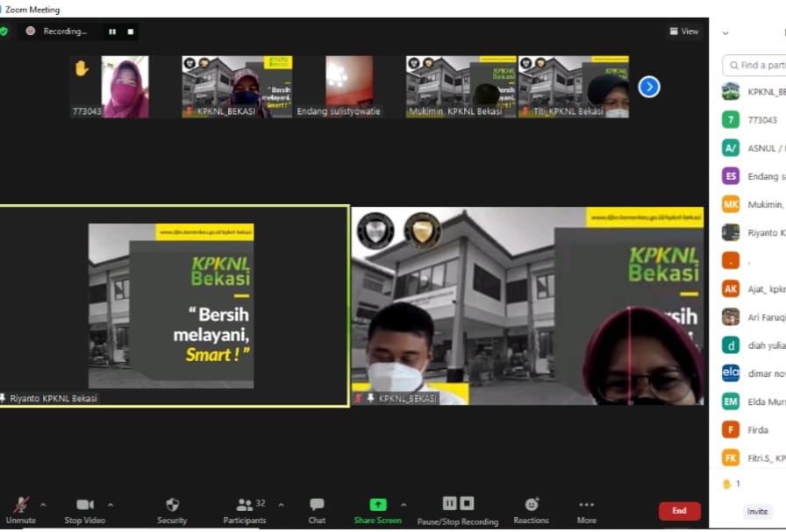Open the Chat panel
Viewport: 786px width, 532px height.
click(317, 508)
